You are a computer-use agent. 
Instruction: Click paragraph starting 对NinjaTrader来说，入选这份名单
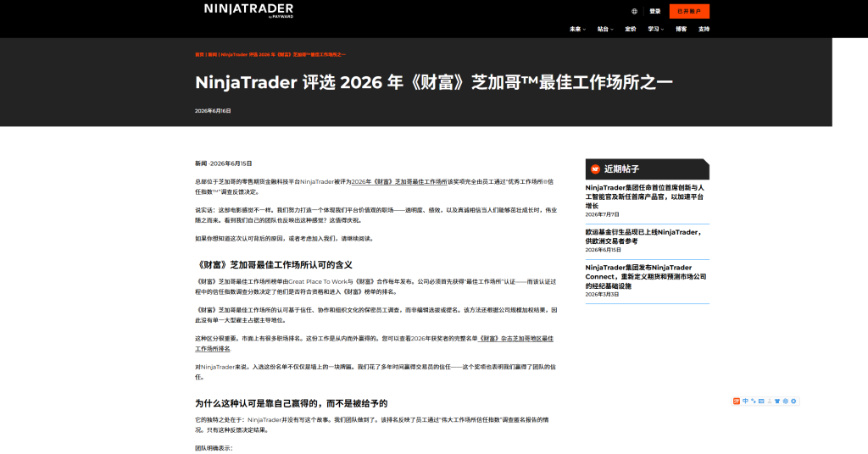point(376,372)
